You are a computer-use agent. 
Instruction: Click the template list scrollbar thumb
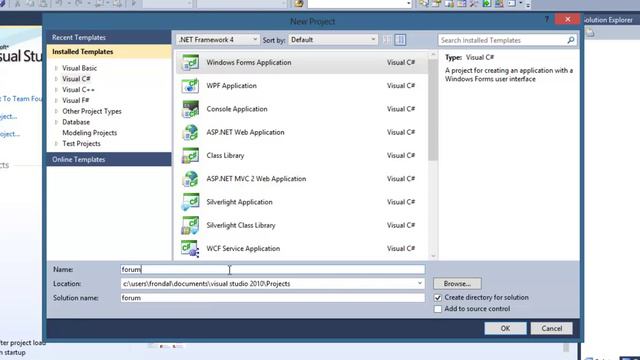(x=433, y=109)
